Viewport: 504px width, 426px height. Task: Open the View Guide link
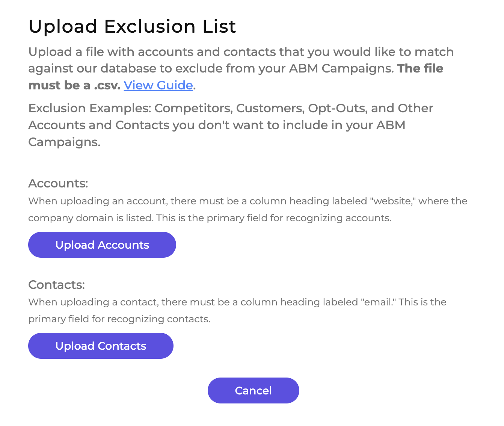click(158, 85)
